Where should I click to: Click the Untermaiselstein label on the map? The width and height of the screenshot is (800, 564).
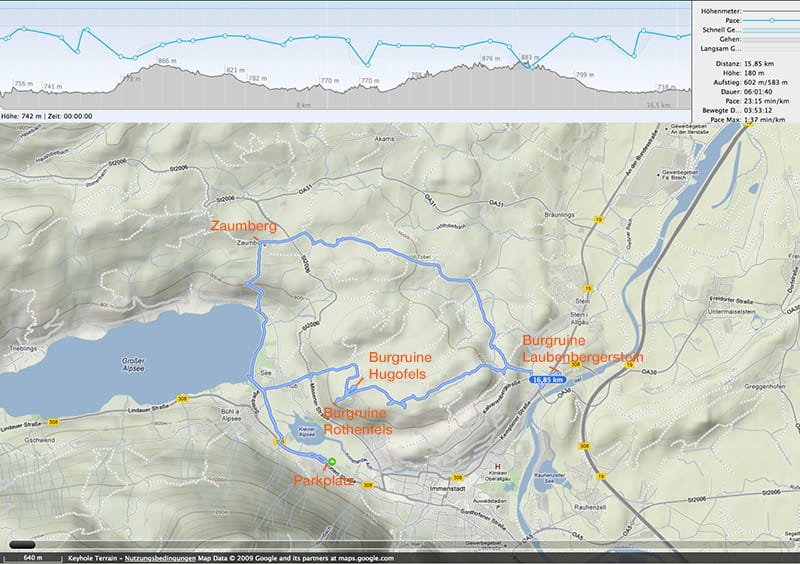coord(732,311)
